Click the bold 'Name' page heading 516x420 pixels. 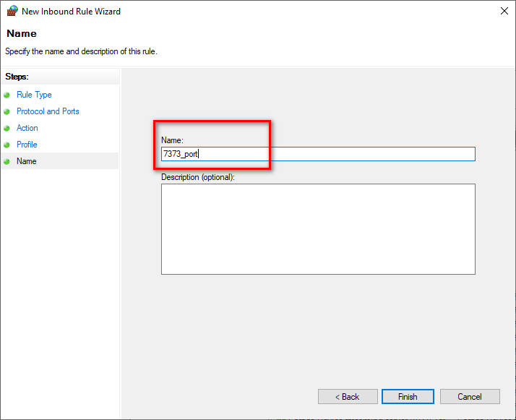coord(22,33)
